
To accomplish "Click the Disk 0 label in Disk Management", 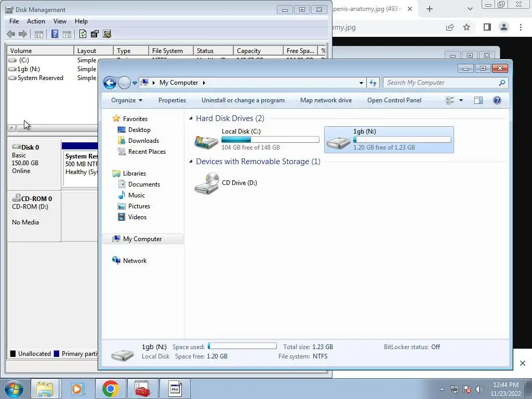I will [30, 147].
